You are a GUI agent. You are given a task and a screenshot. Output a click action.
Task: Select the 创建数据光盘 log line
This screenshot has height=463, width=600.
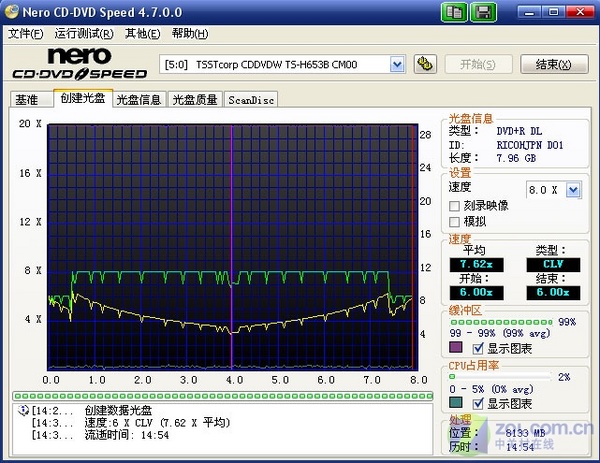[x=118, y=411]
